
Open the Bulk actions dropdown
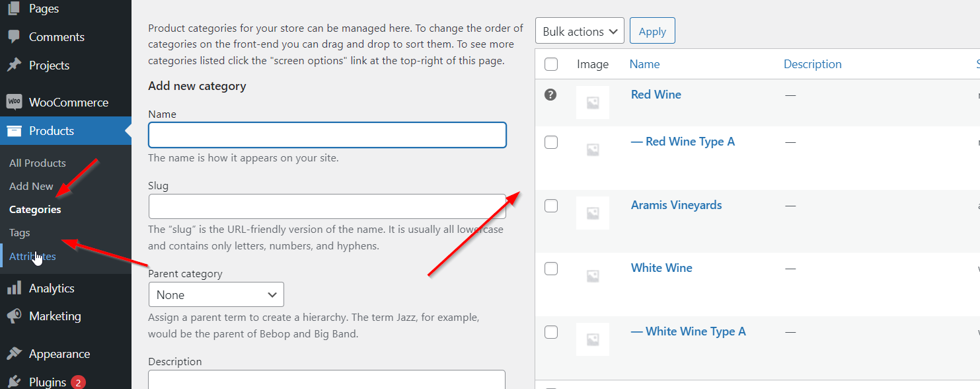[x=580, y=31]
